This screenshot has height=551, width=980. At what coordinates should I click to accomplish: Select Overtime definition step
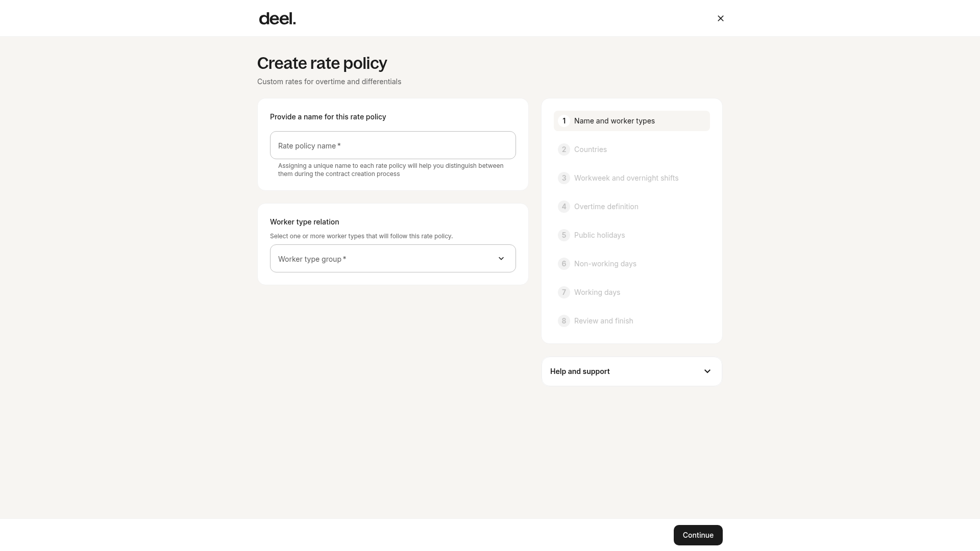(x=631, y=207)
